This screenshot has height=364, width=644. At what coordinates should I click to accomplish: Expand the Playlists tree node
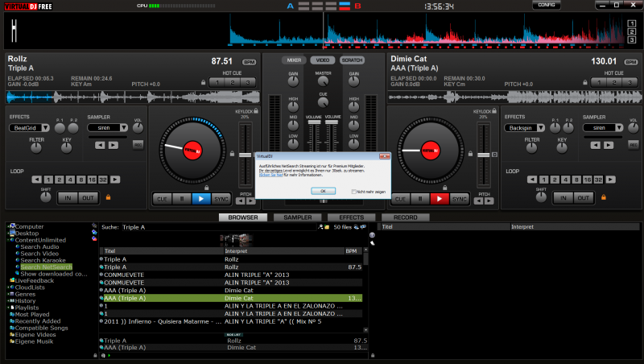click(8, 308)
